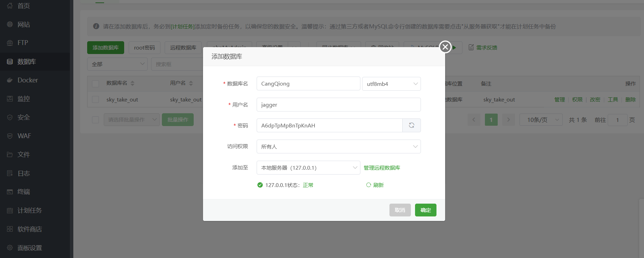
Task: Click the 远程数据库 button
Action: [x=183, y=47]
